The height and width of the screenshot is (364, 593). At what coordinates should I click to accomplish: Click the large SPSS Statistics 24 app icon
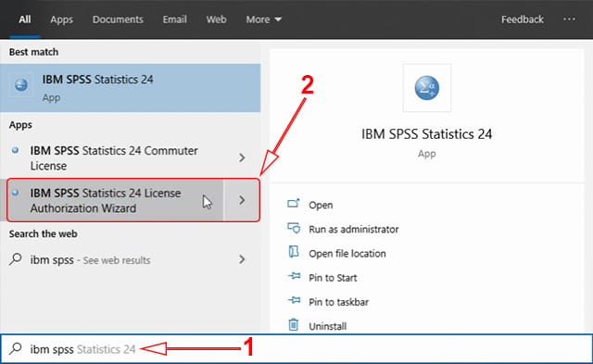tap(427, 88)
